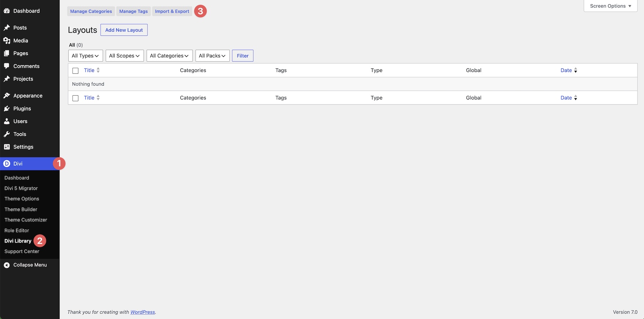The height and width of the screenshot is (319, 644).
Task: Tick the select-all checkbox in table footer
Action: [75, 98]
